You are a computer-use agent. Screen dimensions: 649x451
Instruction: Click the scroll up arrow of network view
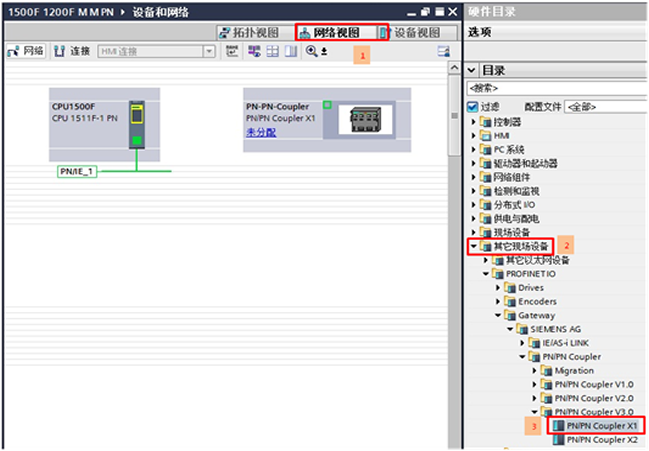[454, 67]
